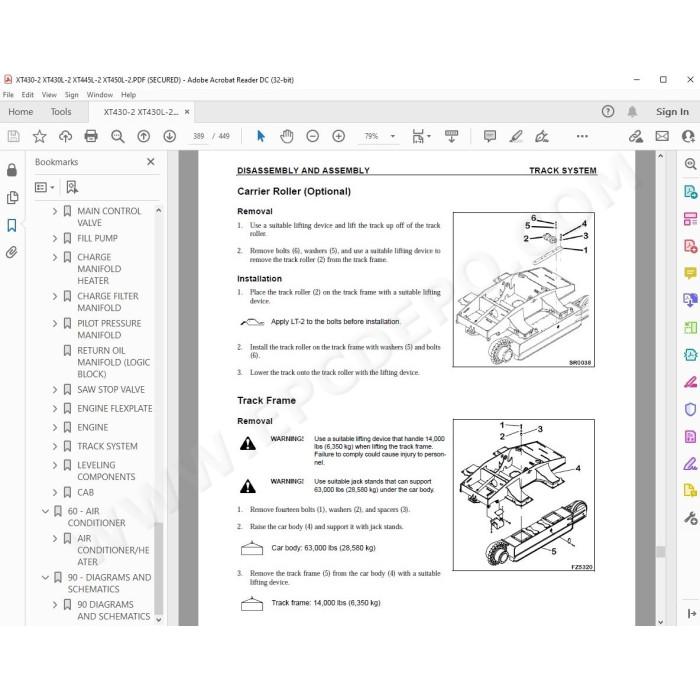Expand TRACK SYSTEM bookmark
The width and height of the screenshot is (700, 700).
[55, 446]
